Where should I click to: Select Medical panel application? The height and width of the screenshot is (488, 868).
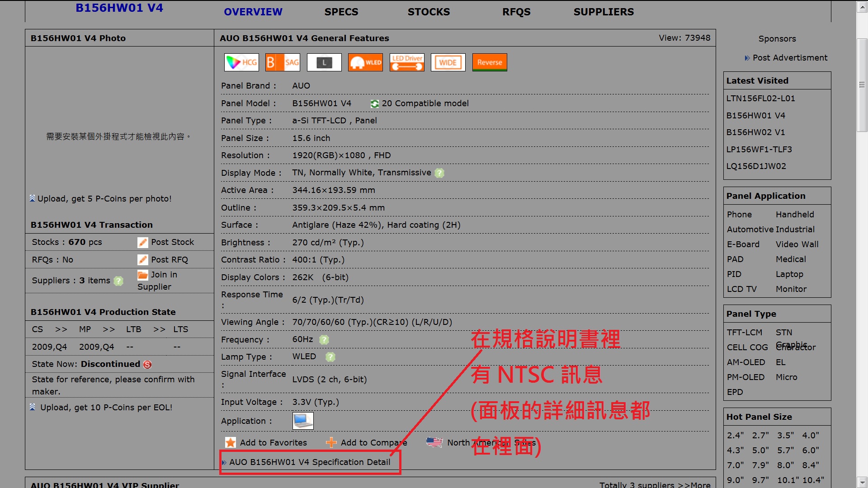point(791,259)
